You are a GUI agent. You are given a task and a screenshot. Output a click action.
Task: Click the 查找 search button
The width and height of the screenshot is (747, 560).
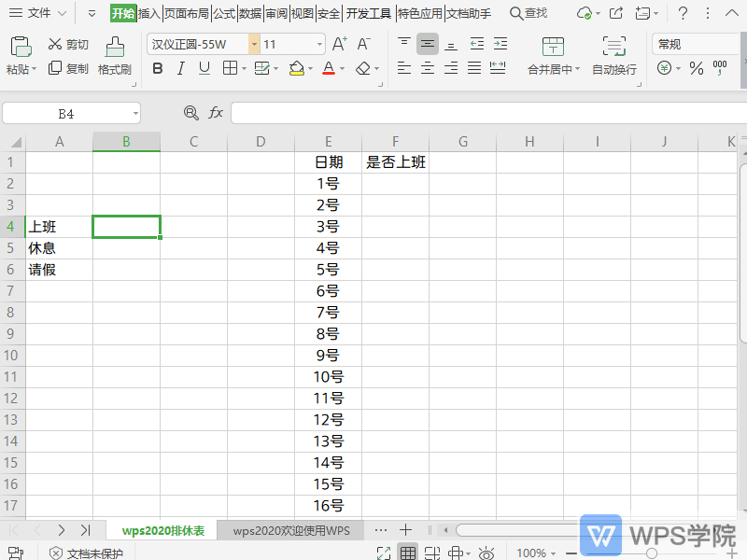[x=529, y=14]
